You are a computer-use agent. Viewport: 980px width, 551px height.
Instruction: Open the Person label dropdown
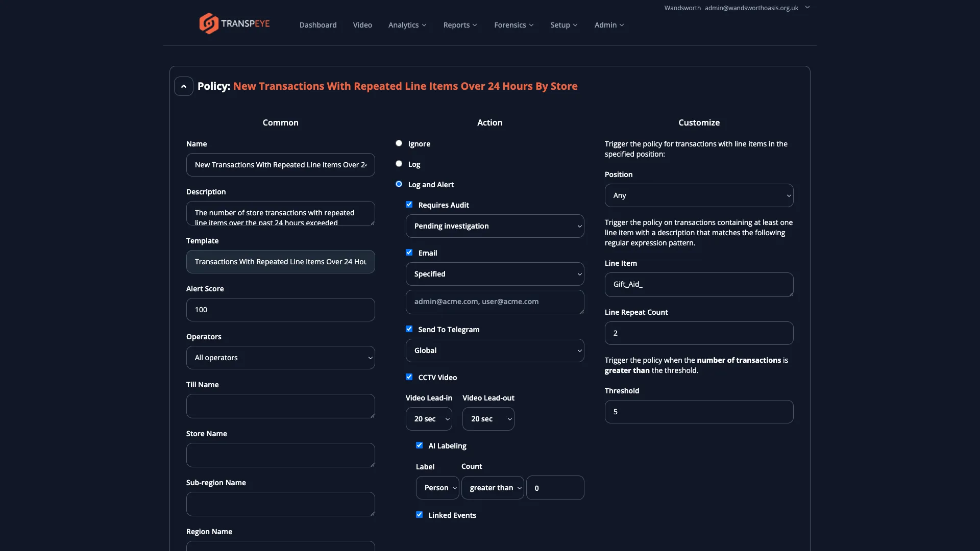coord(437,487)
